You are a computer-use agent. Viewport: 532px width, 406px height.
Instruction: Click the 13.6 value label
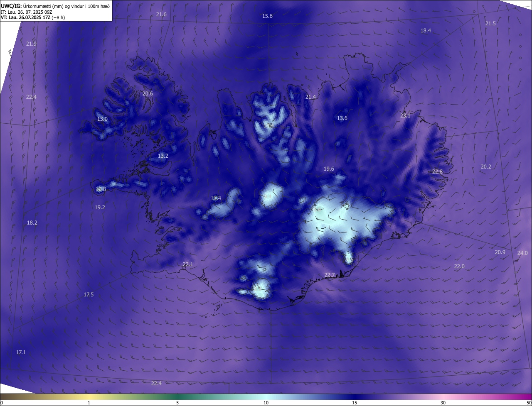[x=342, y=118]
